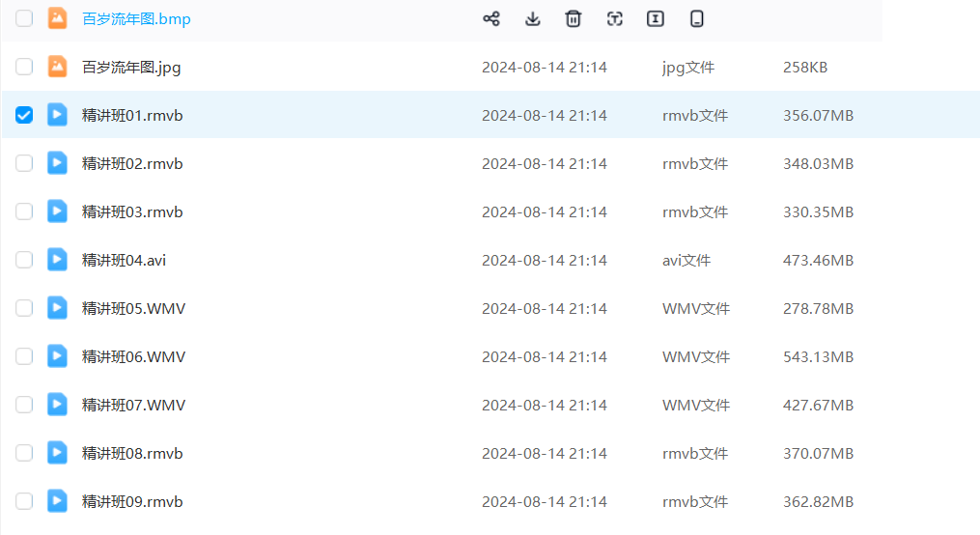Click the jpg文件 type cell
Image resolution: width=980 pixels, height=535 pixels.
687,67
